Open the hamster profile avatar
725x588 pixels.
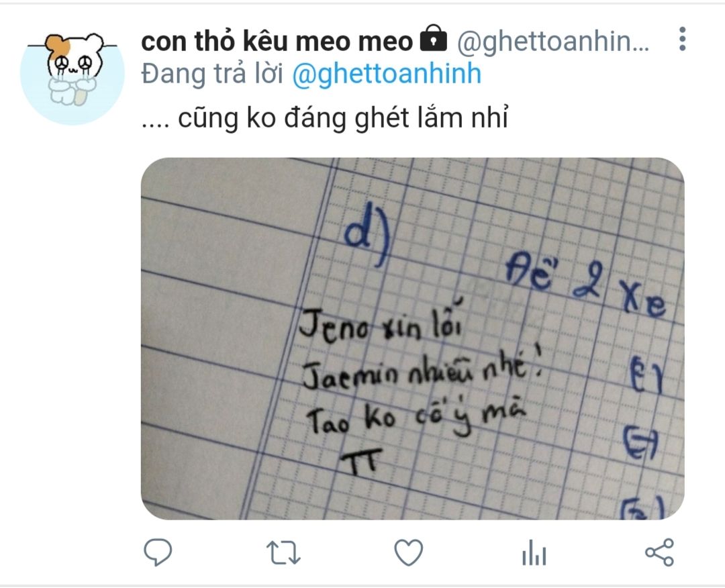click(72, 73)
